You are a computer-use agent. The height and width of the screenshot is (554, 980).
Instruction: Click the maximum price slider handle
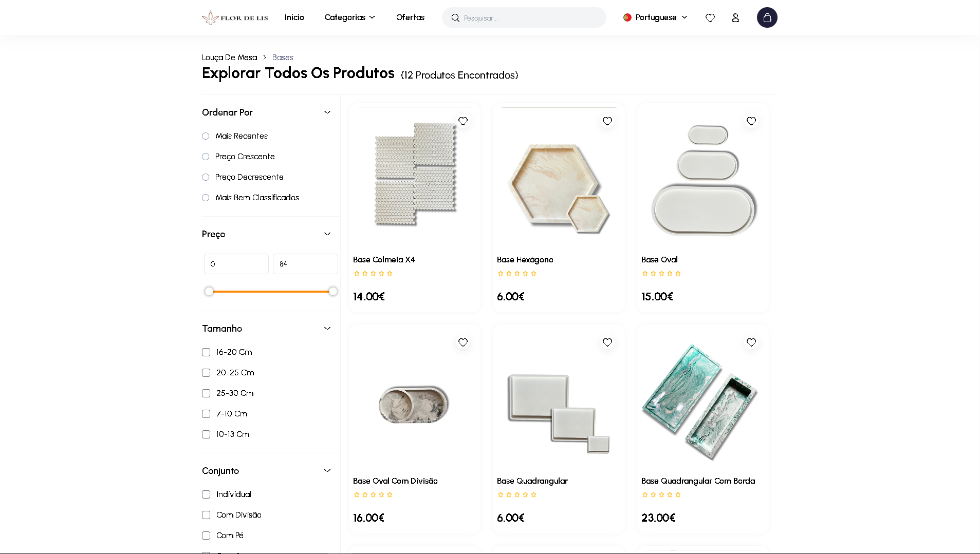click(x=333, y=292)
